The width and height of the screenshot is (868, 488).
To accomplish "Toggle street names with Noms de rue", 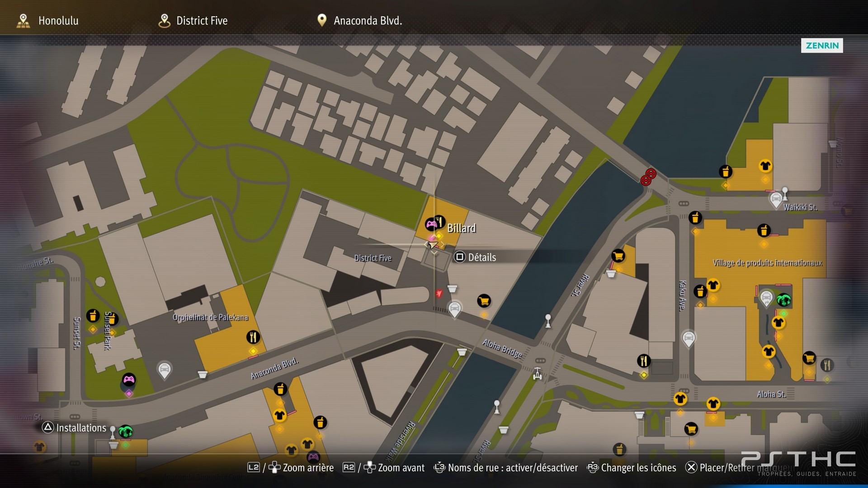I will pyautogui.click(x=505, y=468).
